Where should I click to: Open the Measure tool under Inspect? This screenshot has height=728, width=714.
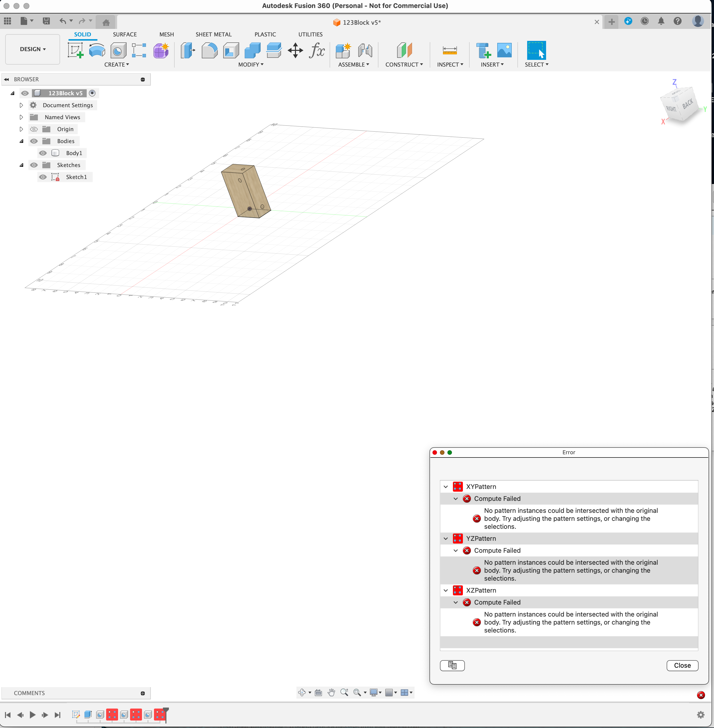[x=449, y=50]
